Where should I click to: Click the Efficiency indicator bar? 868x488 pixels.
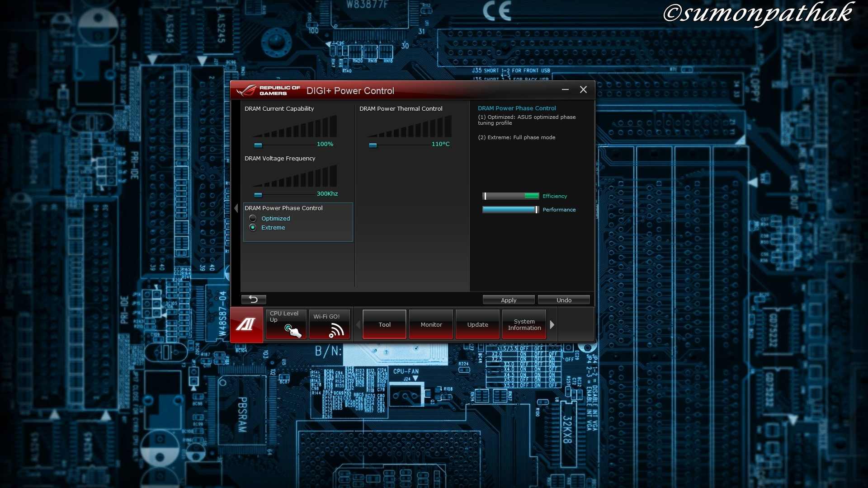511,196
